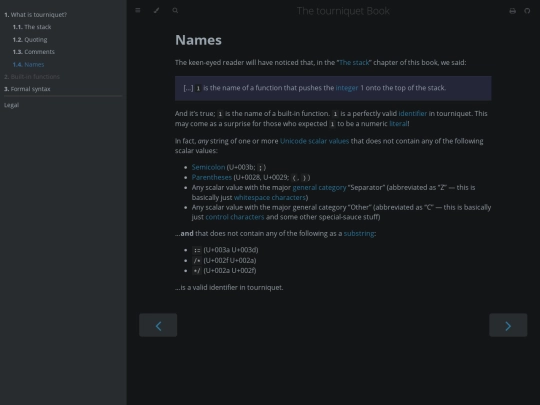Follow the 'literal' link

click(x=398, y=124)
